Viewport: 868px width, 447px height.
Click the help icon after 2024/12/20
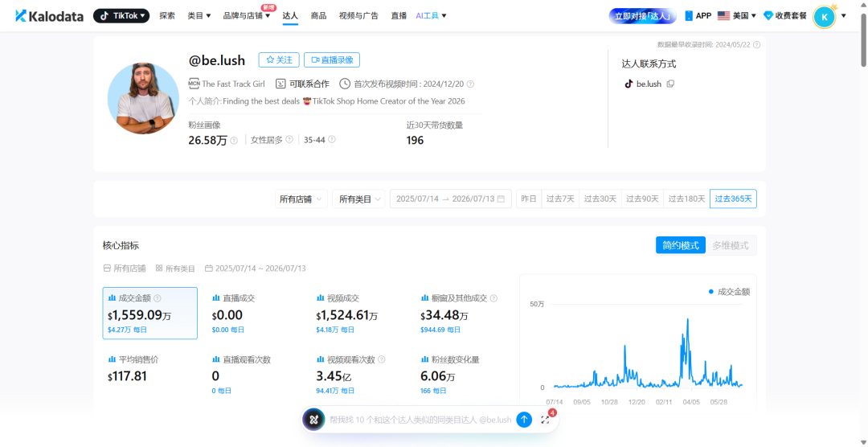click(470, 84)
